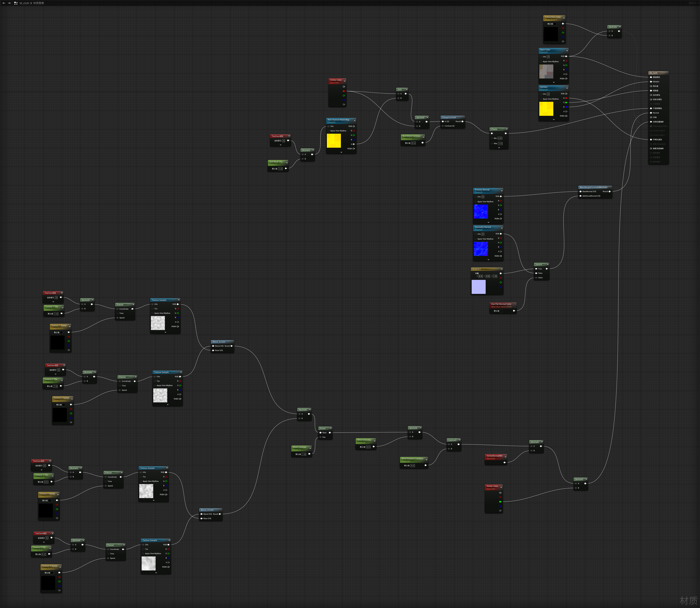
Task: Toggle Apply View MipBias on Primery Normal
Action: click(475, 201)
